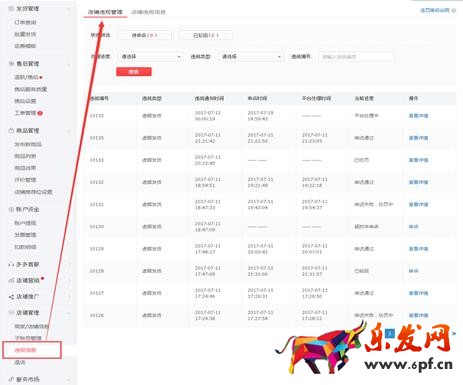Click the 当前进度 column header
This screenshot has height=385, width=463.
point(364,98)
